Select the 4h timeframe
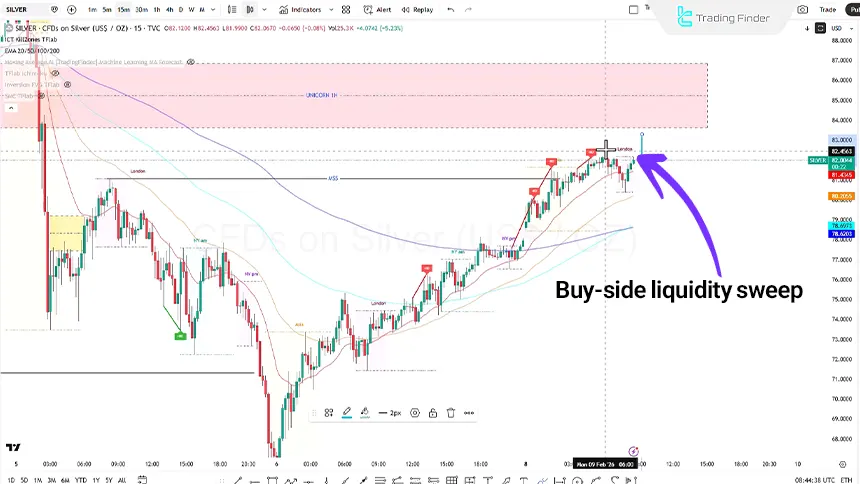860x484 pixels. coord(169,9)
